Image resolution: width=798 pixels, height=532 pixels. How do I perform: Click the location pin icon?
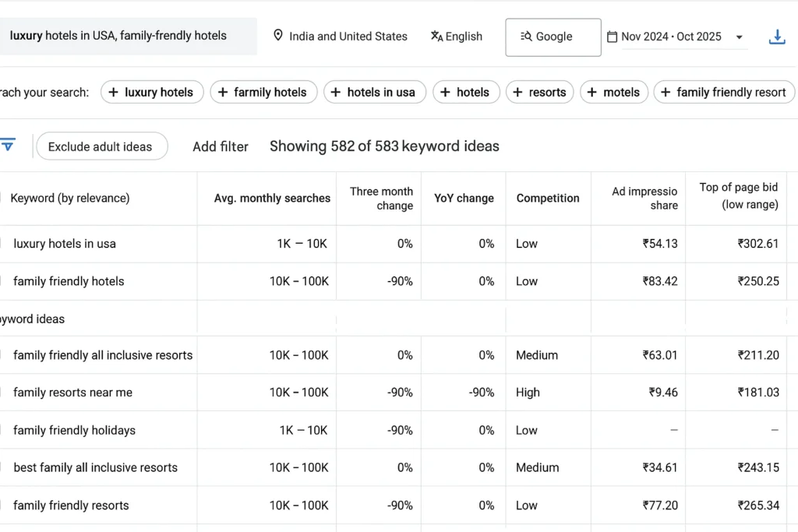click(278, 36)
